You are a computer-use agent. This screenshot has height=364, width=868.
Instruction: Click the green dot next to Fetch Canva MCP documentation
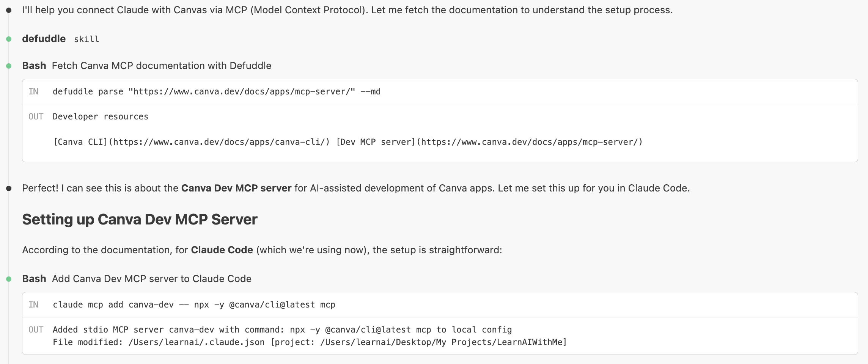(9, 66)
